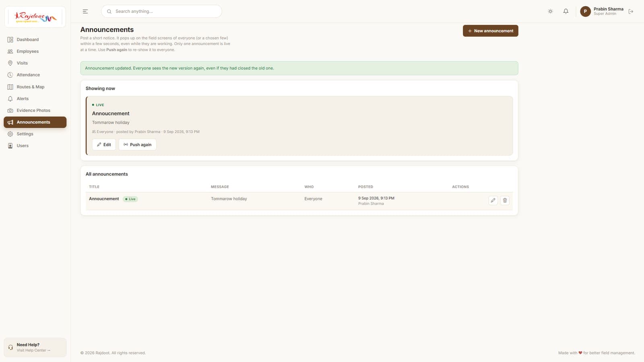Open Attendance section

click(35, 75)
